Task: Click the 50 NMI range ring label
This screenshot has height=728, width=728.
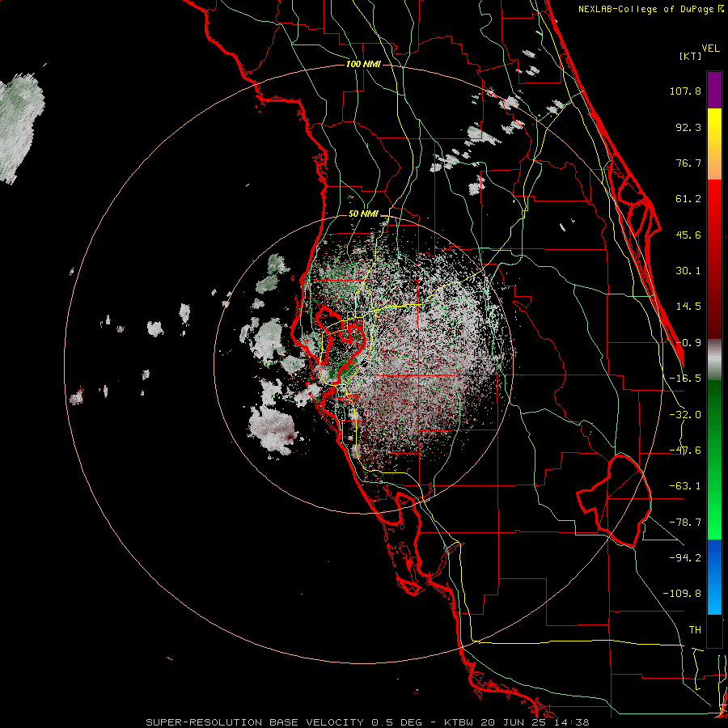Action: tap(363, 214)
